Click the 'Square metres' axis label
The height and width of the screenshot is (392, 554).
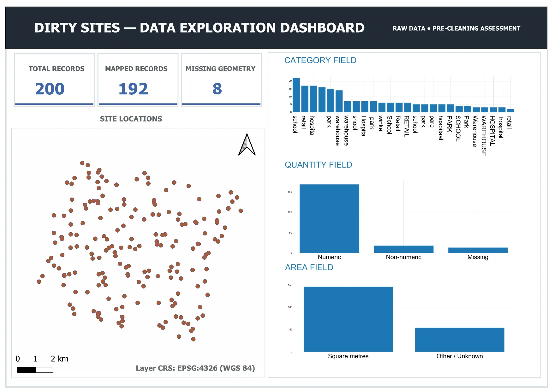tap(348, 356)
